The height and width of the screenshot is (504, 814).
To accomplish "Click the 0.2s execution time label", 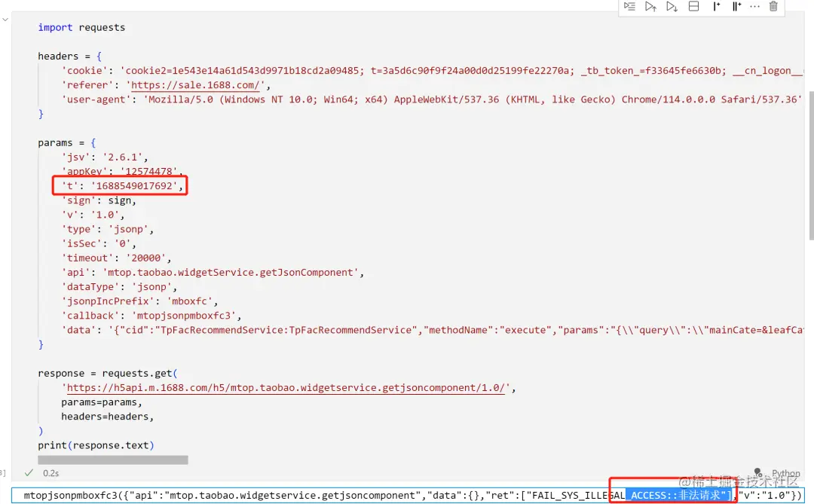I will pyautogui.click(x=51, y=473).
